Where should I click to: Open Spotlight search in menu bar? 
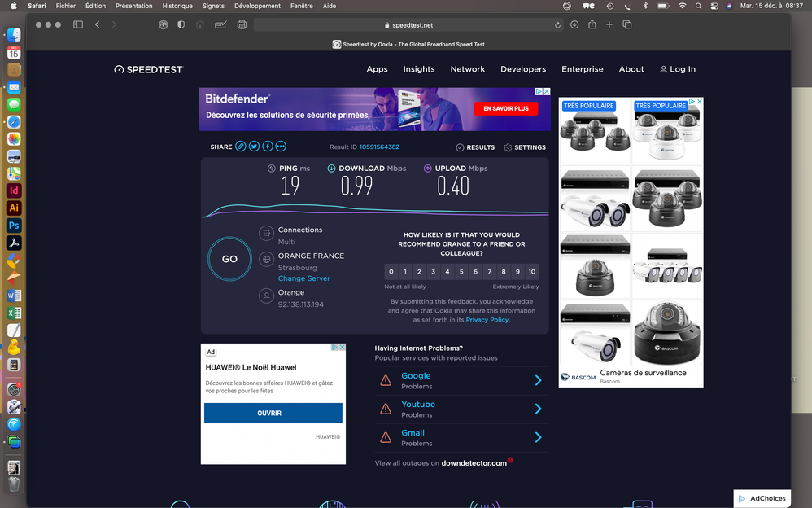[699, 6]
